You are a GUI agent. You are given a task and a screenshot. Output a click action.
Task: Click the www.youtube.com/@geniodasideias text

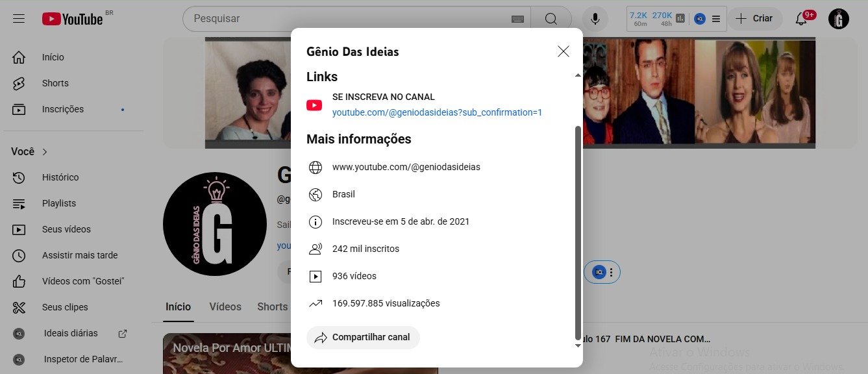coord(406,167)
